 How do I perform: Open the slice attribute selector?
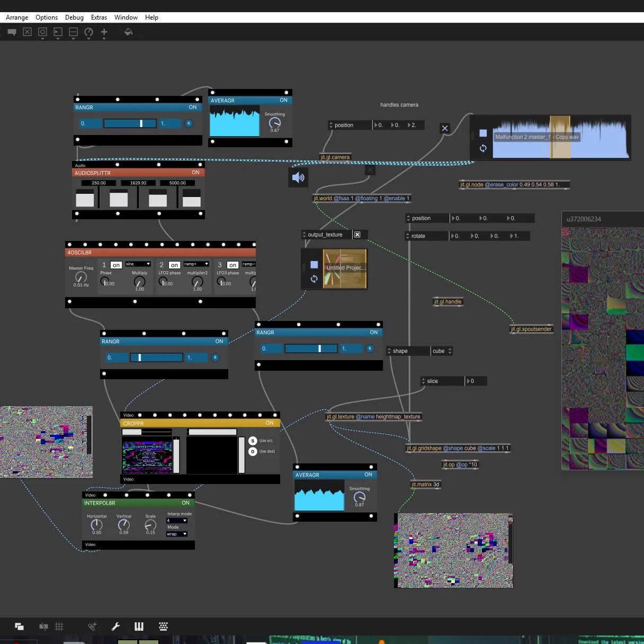tap(442, 381)
